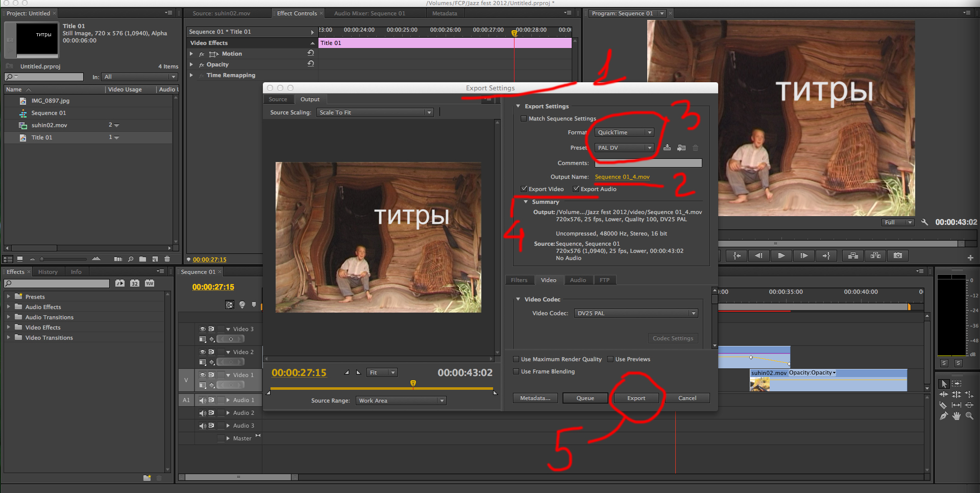980x493 pixels.
Task: Expand the Opacity effect properties
Action: [191, 64]
